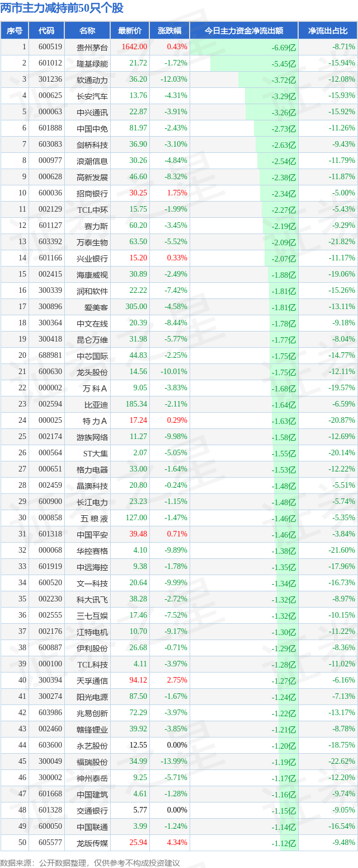Click the 代码 column header
This screenshot has width=358, height=868.
point(46,31)
